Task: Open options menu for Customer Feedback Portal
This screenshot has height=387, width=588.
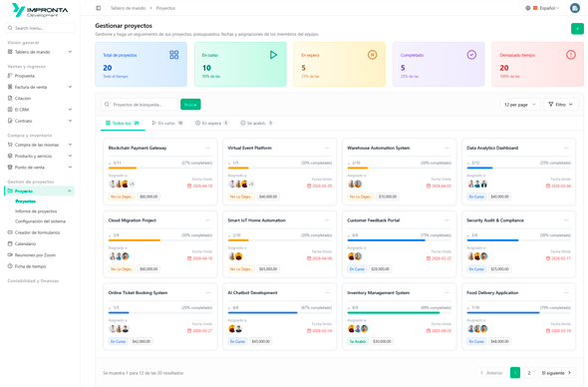Action: pos(447,220)
